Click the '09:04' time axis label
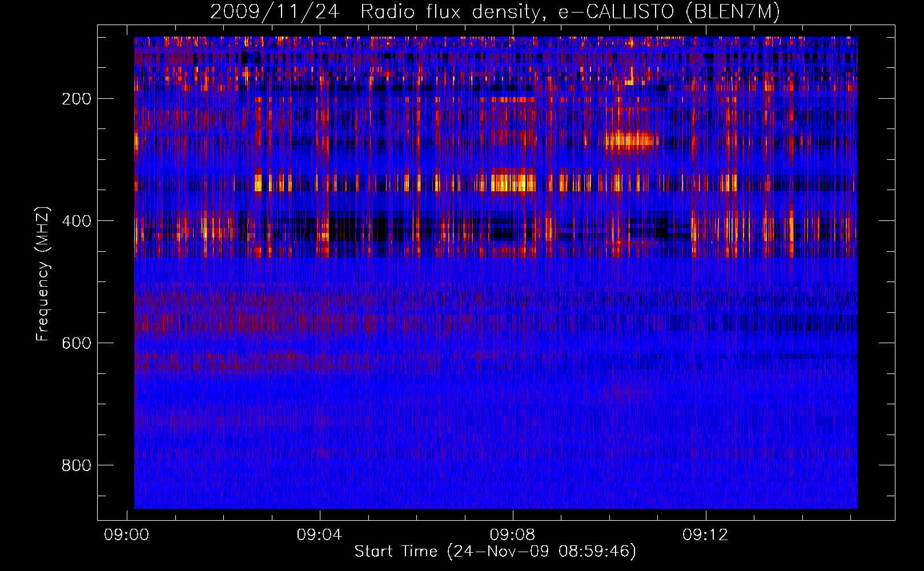The image size is (924, 571). pos(319,534)
